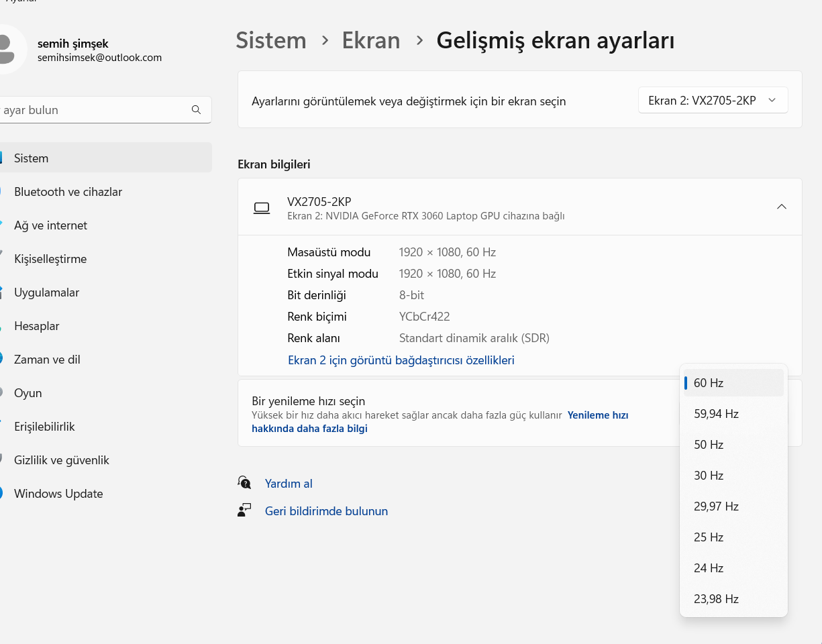Focus the settings search field

(94, 110)
